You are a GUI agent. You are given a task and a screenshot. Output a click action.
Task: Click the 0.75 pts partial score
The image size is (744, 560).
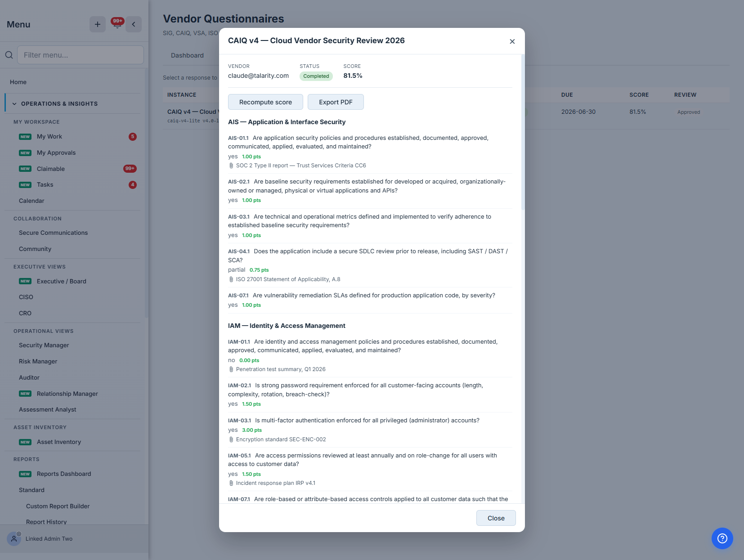pyautogui.click(x=259, y=270)
